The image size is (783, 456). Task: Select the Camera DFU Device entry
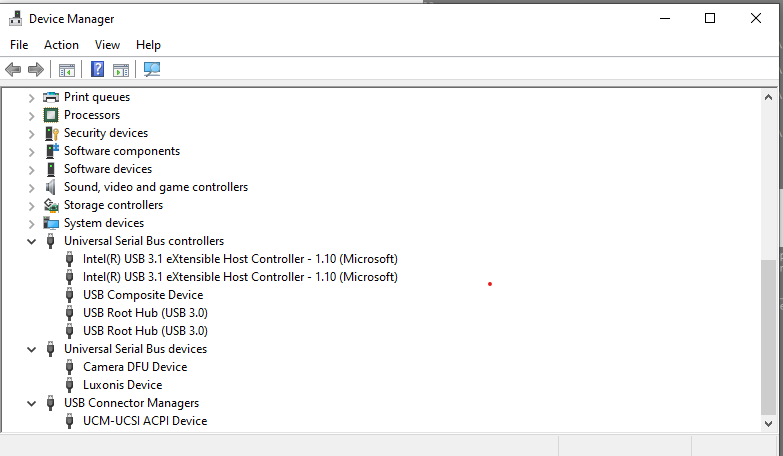[x=134, y=367]
